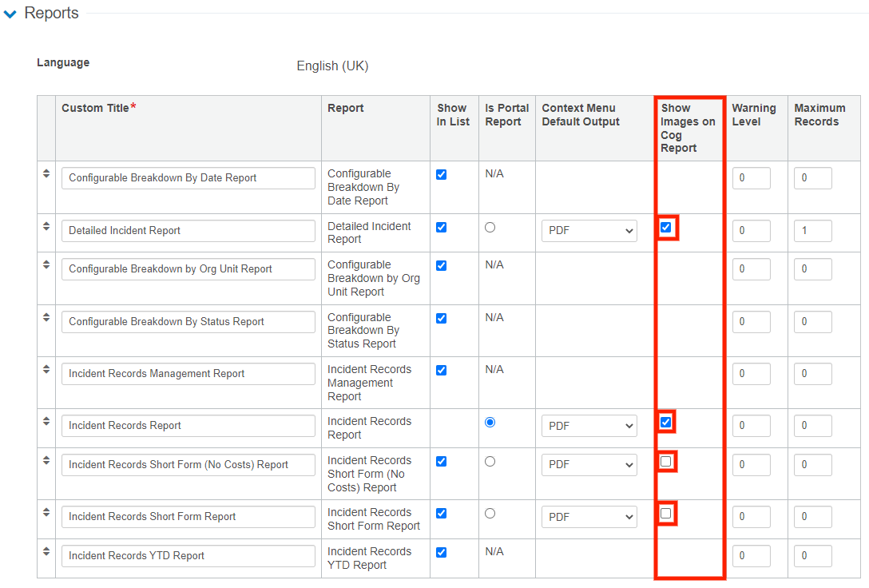The height and width of the screenshot is (588, 869).
Task: Click reorder handle for Incident Records Report row
Action: coord(46,422)
